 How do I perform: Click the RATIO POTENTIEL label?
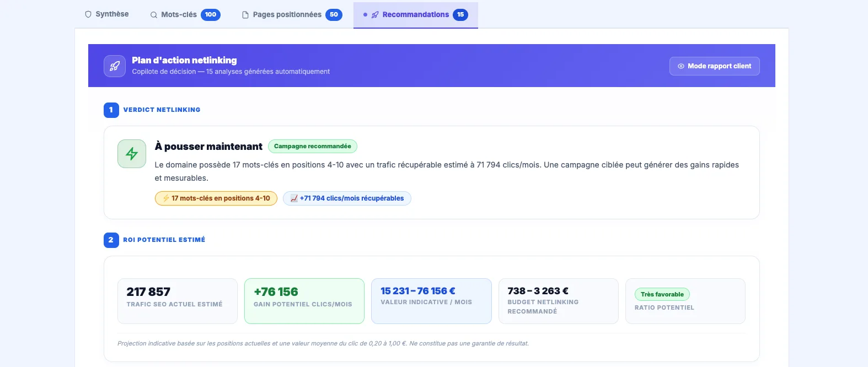pos(664,307)
